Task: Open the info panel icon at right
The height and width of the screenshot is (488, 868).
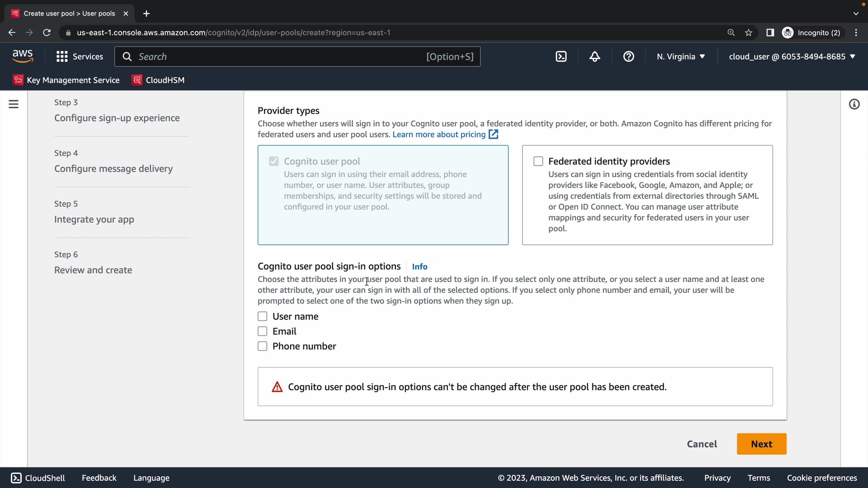Action: point(854,104)
